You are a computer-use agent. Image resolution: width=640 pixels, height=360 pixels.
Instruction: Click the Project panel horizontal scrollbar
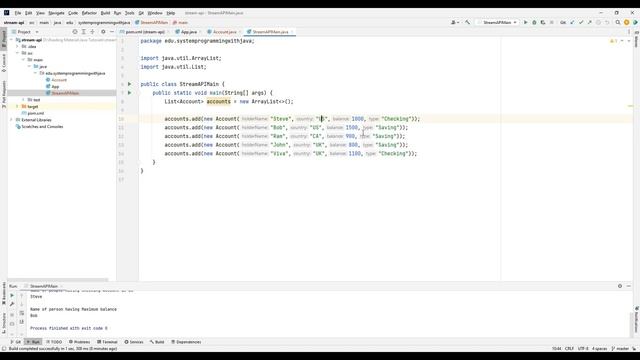[x=58, y=280]
